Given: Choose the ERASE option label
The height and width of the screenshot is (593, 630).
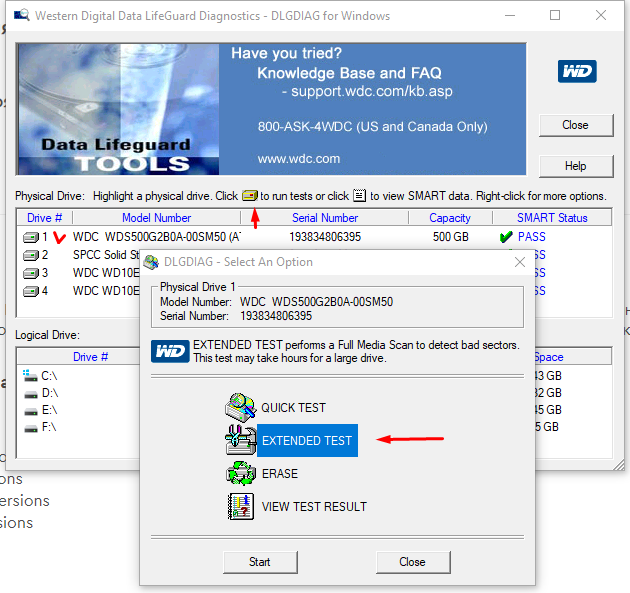Looking at the screenshot, I should point(280,473).
